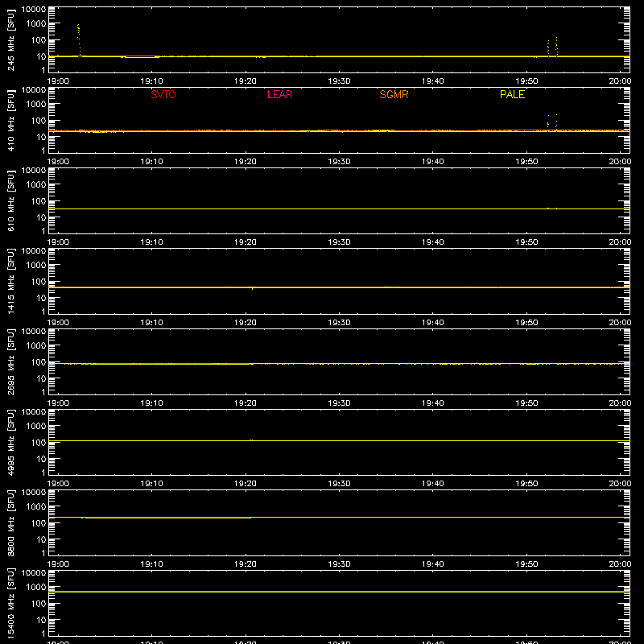The width and height of the screenshot is (644, 644).
Task: Select the 8800 MHz [SFU] axis title
Action: pyautogui.click(x=11, y=522)
